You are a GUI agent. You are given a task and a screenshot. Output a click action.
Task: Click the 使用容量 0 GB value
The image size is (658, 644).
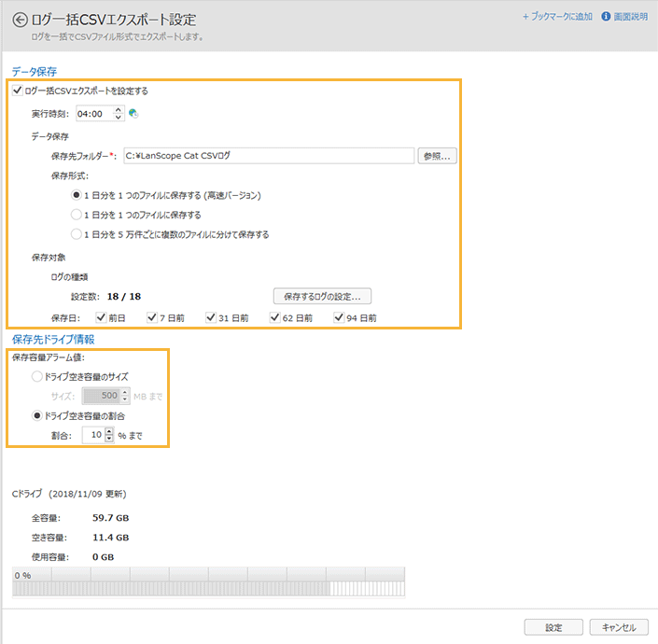[104, 557]
